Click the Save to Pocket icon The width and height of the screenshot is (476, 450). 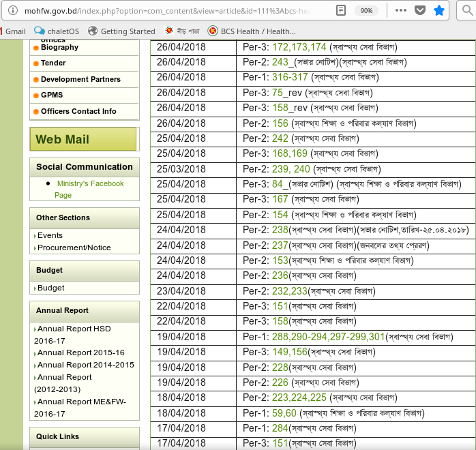[x=421, y=11]
